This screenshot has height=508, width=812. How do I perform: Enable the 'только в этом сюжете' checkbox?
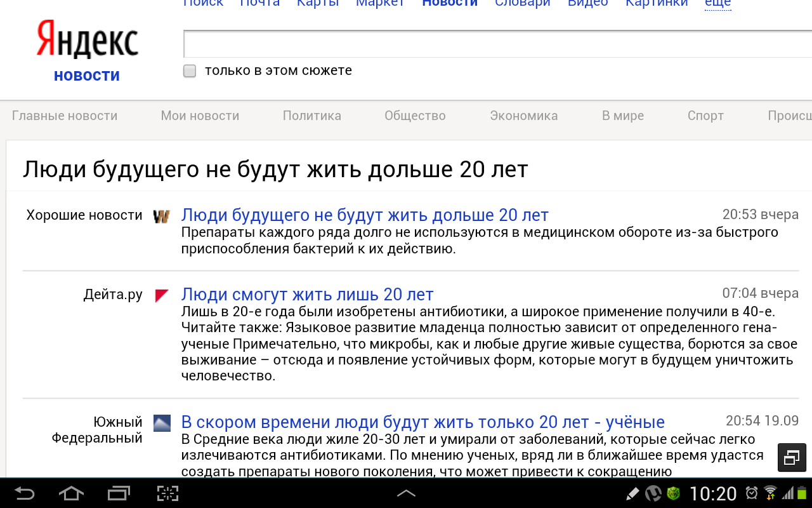coord(190,71)
